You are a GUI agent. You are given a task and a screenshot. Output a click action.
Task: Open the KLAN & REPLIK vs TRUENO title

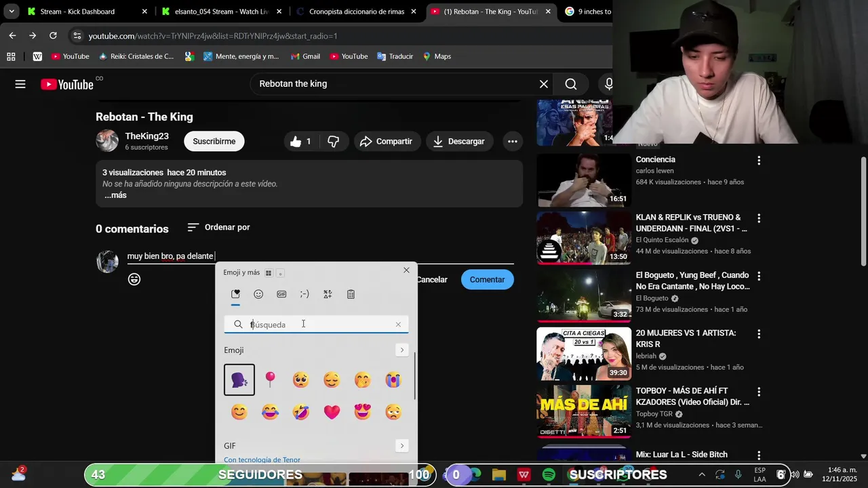click(x=691, y=223)
